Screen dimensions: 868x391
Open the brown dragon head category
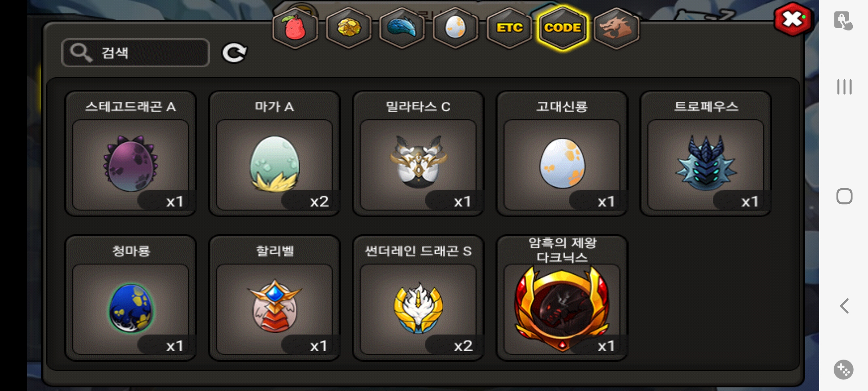[x=616, y=28]
